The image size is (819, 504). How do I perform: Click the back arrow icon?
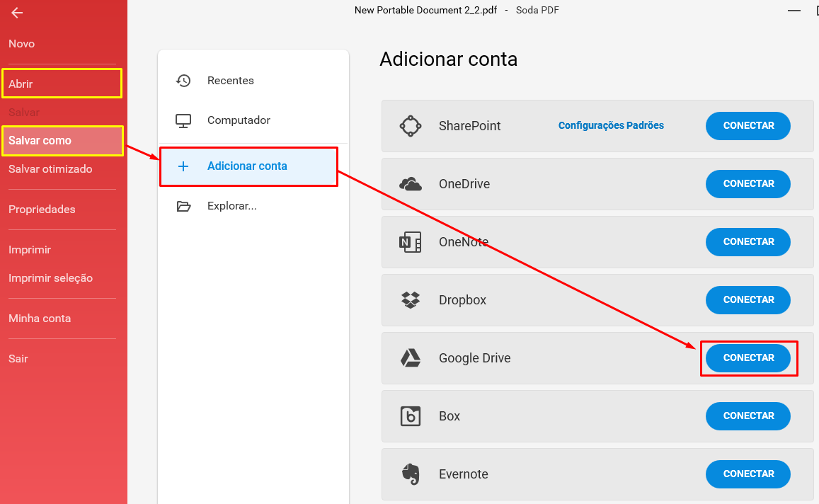[x=17, y=13]
